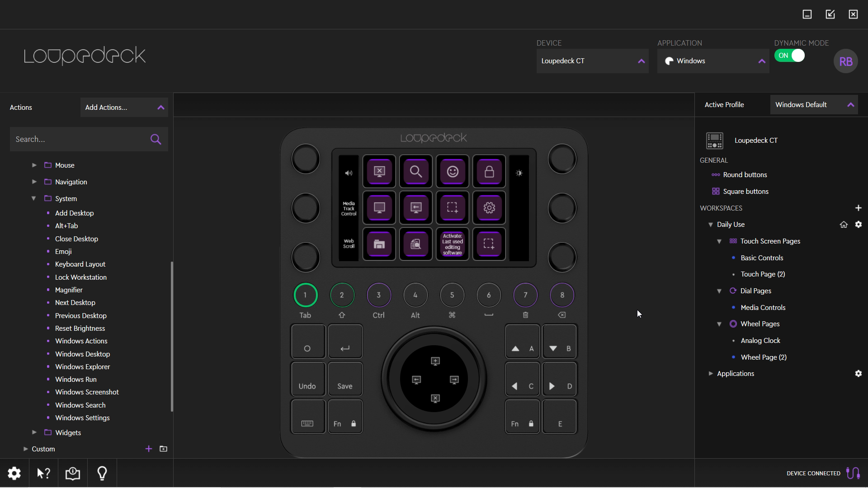Open the lightbulb tips icon
Viewport: 868px width, 488px height.
tap(102, 473)
